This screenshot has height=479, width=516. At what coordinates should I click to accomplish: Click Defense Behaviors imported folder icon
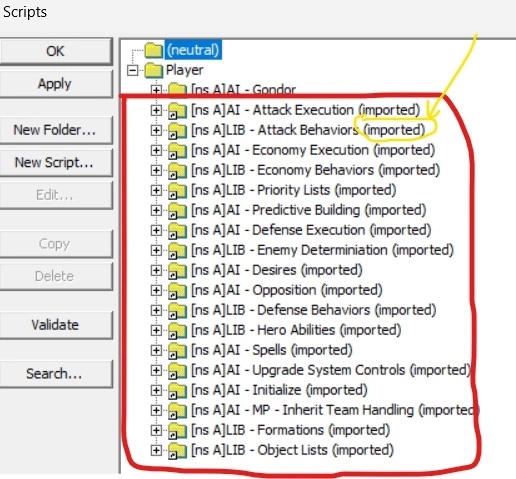coord(177,310)
